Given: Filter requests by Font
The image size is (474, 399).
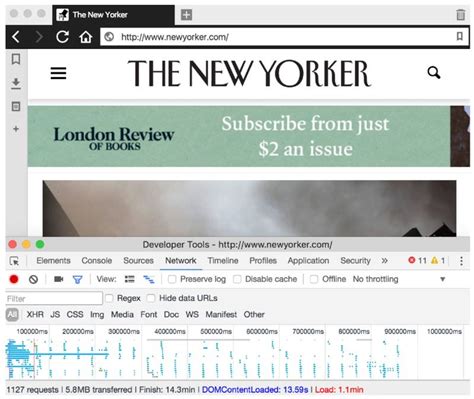Looking at the screenshot, I should 149,314.
